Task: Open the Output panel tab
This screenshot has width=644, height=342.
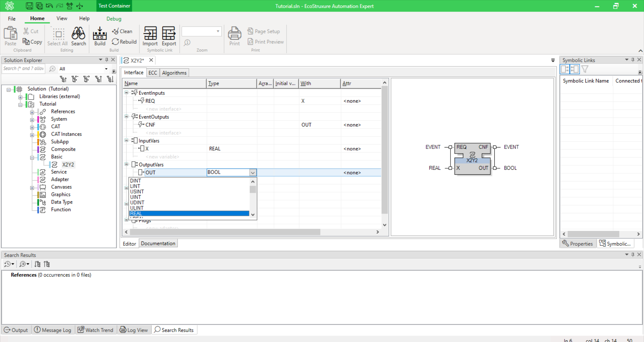Action: 16,330
